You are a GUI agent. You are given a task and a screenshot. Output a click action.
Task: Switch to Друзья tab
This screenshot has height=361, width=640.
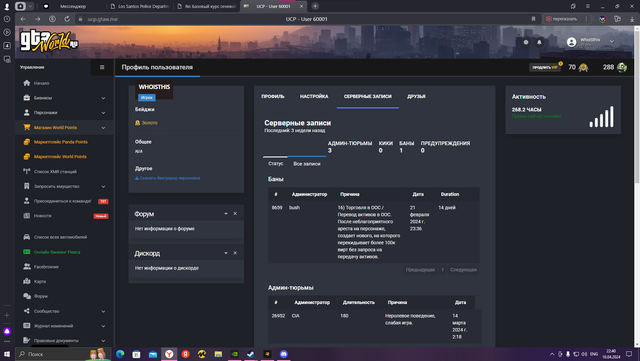416,96
